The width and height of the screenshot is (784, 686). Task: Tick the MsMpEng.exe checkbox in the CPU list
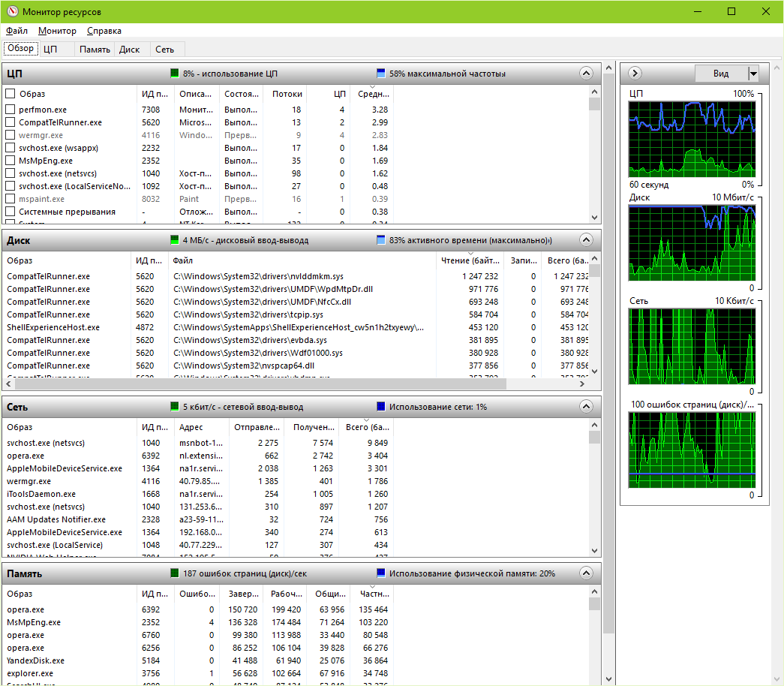(x=11, y=161)
